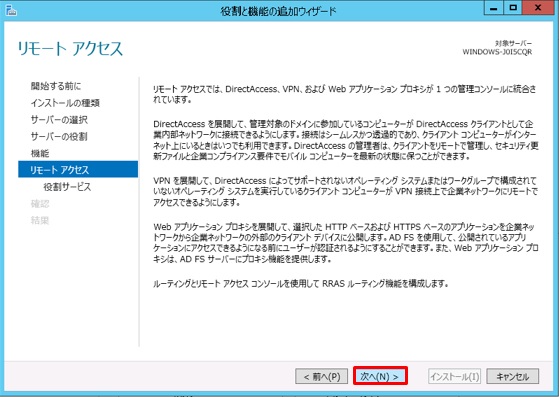Click the wizard icon in the title bar
This screenshot has height=397, width=559.
[11, 10]
